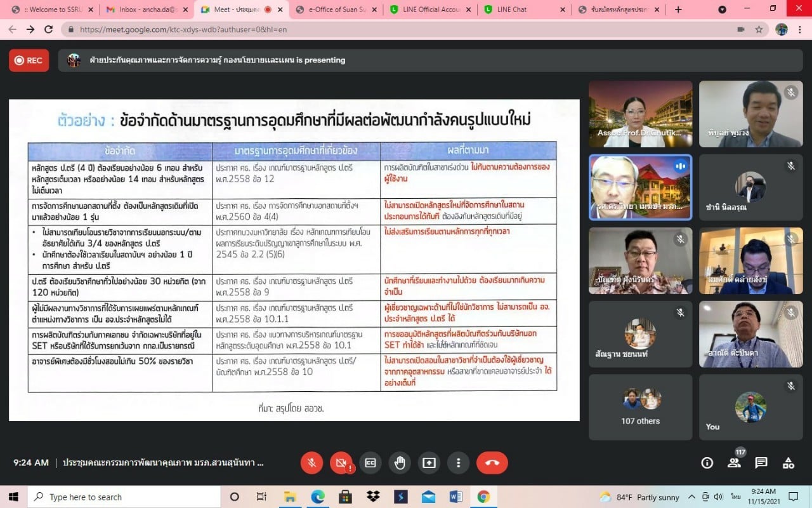Open Chrome tab search dropdown
This screenshot has width=812, height=508.
pyautogui.click(x=722, y=10)
